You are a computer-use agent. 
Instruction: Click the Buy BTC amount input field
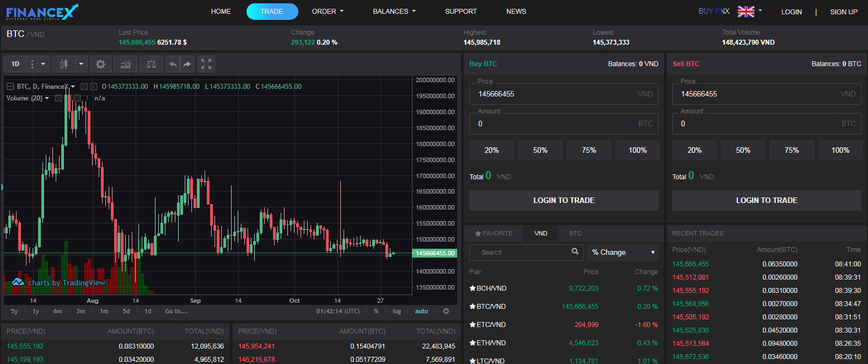pos(564,124)
